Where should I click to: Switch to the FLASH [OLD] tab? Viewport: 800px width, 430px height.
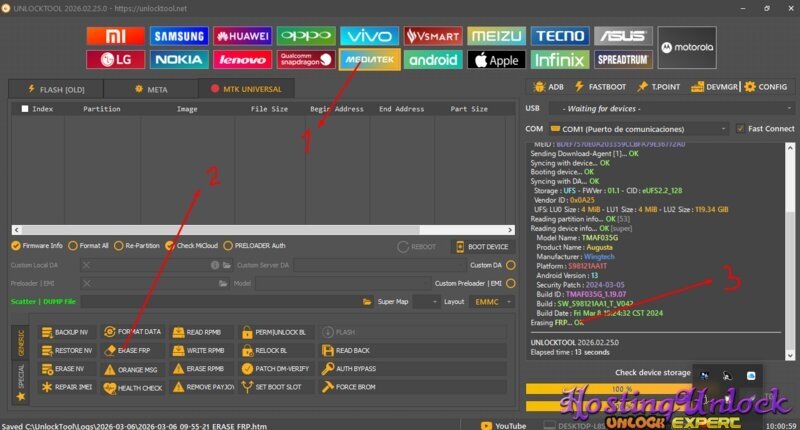pyautogui.click(x=56, y=89)
